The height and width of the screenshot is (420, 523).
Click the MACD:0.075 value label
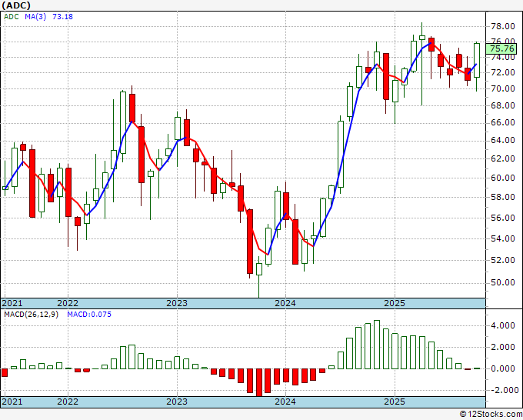89,315
